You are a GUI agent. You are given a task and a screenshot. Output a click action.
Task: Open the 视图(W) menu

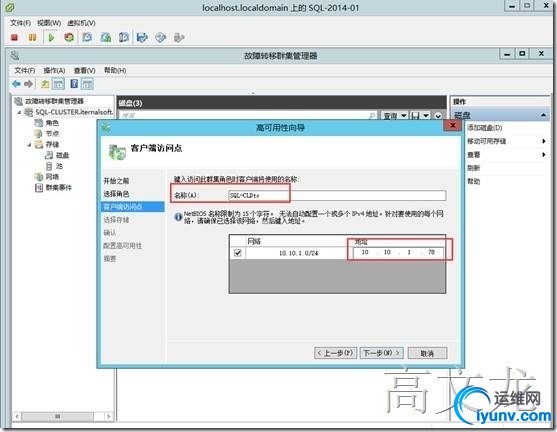[49, 23]
